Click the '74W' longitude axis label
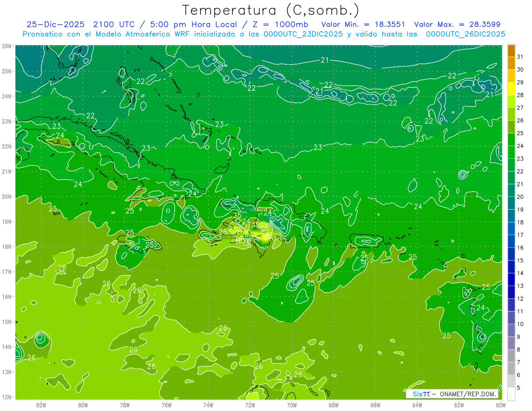The width and height of the screenshot is (532, 411). click(x=208, y=405)
